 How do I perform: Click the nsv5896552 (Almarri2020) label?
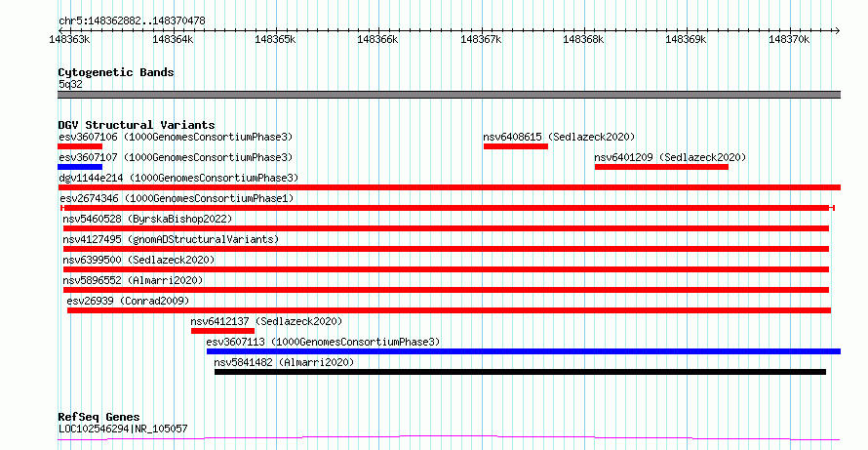(133, 280)
